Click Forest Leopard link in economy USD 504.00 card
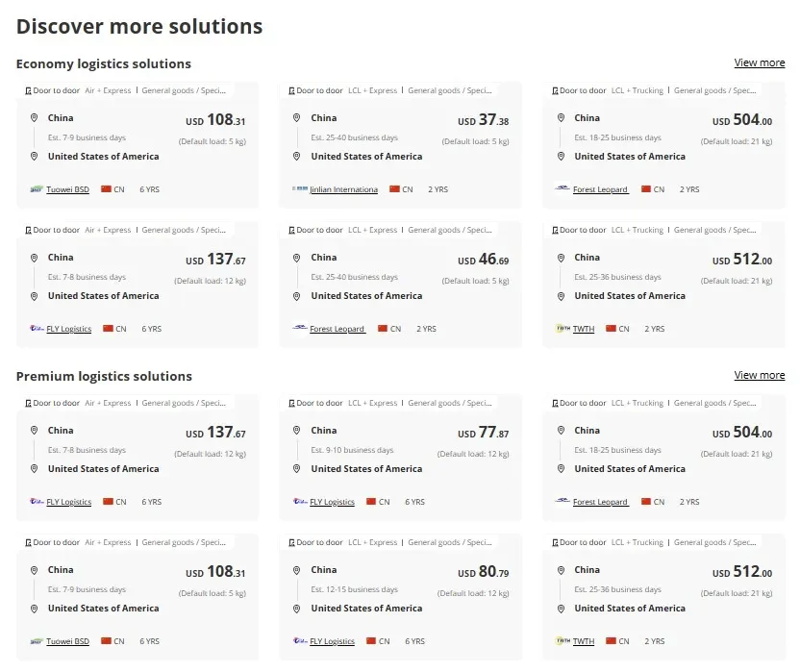 pos(601,189)
